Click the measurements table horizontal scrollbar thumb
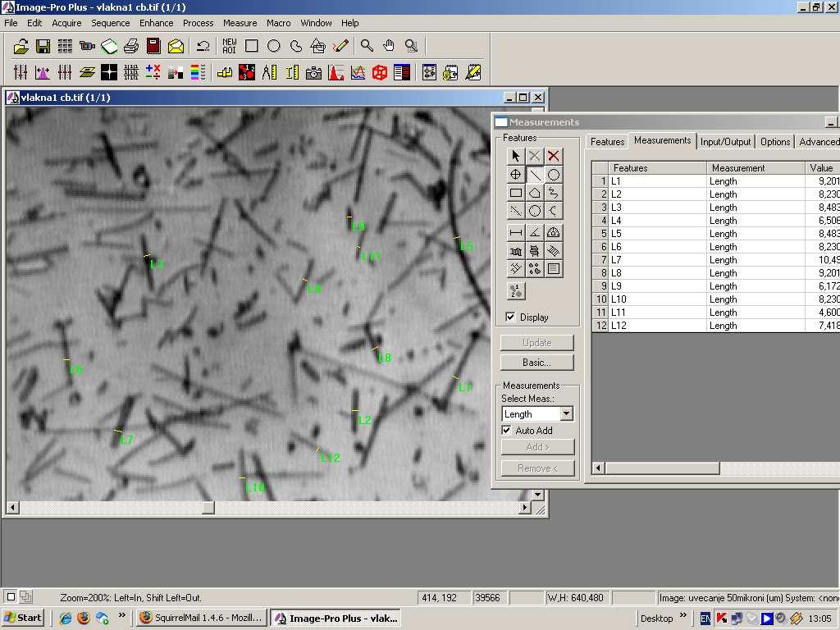 pos(662,468)
